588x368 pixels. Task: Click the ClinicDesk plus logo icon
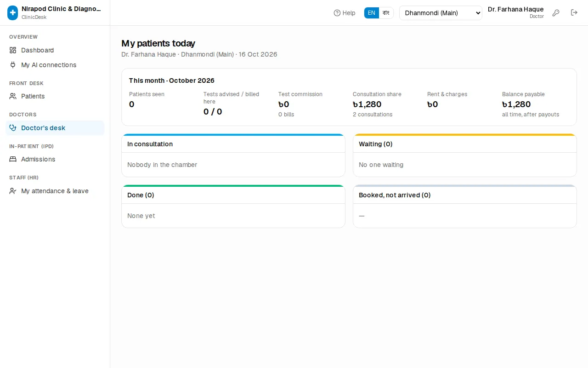point(13,13)
